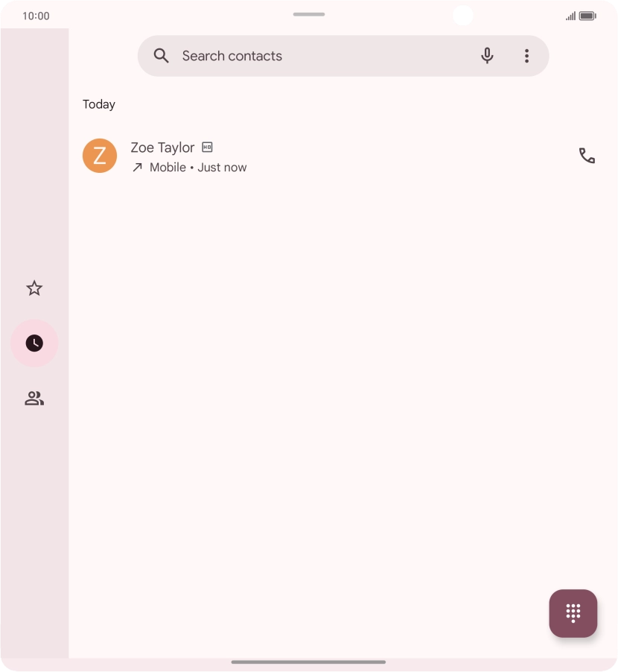The image size is (618, 672).
Task: Call Zoe Taylor with phone icon
Action: click(x=587, y=156)
